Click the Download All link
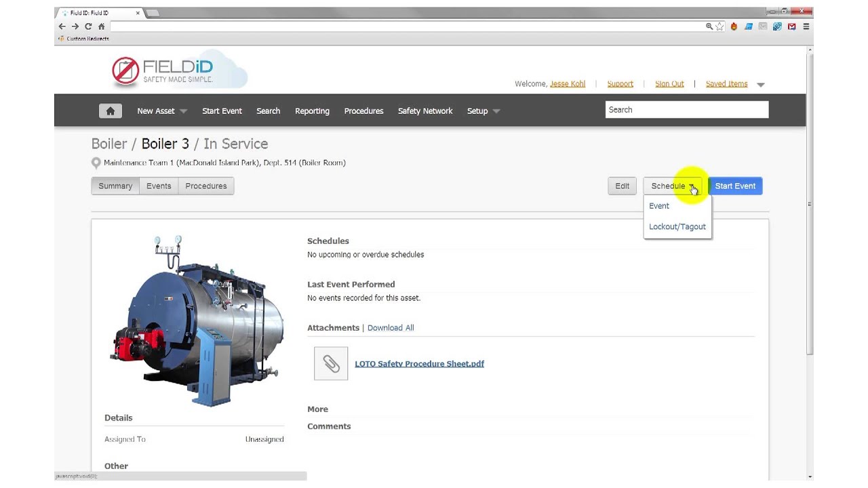 pyautogui.click(x=391, y=328)
